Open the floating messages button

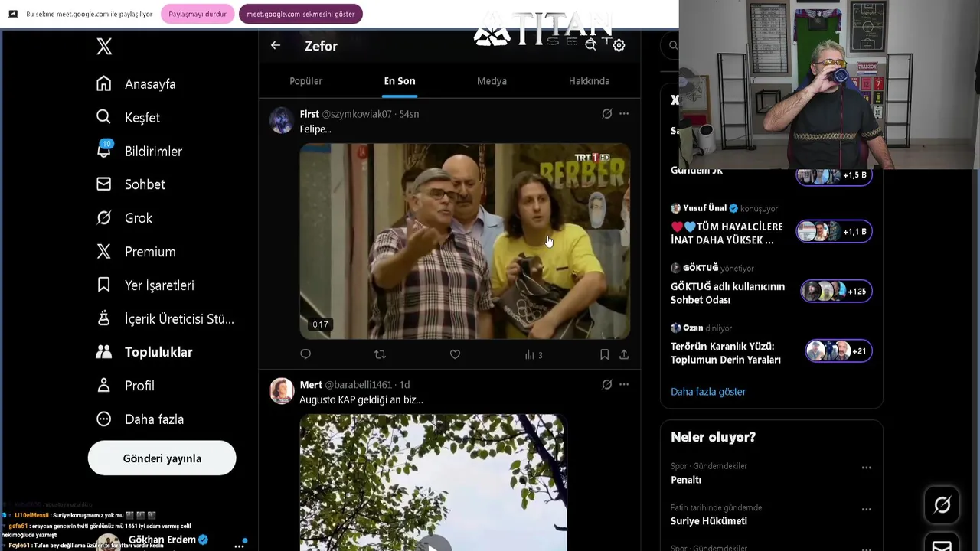coord(942,542)
